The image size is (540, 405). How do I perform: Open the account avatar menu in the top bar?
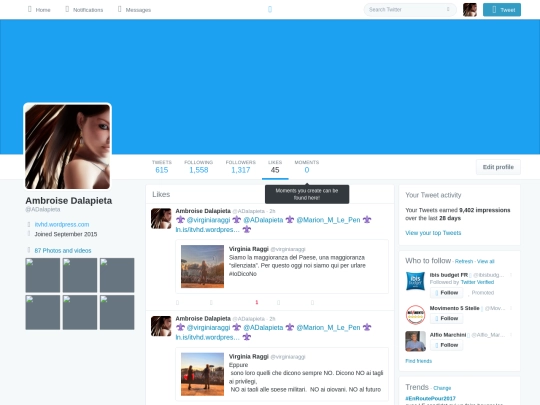tap(470, 10)
